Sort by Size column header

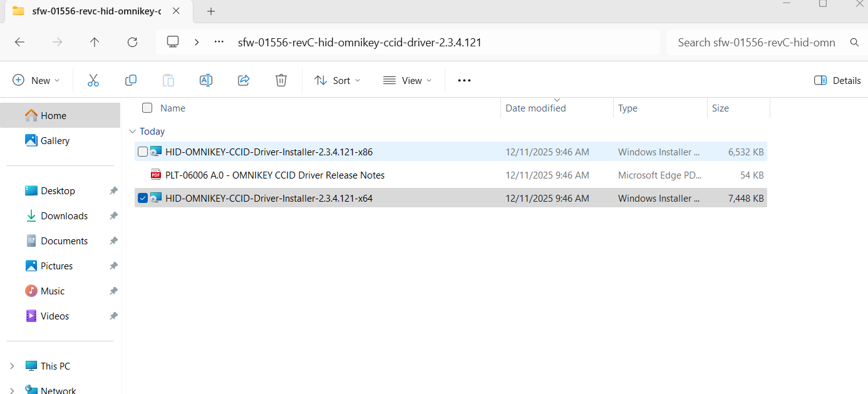(x=720, y=108)
